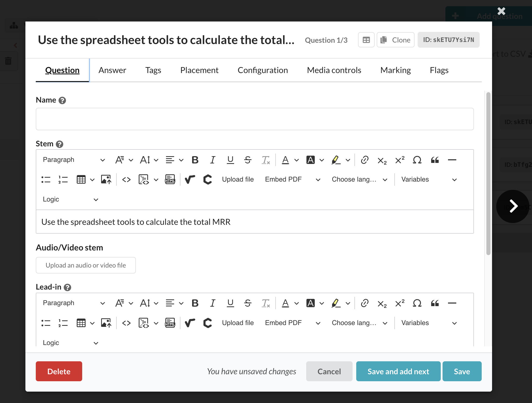Viewport: 532px width, 403px height.
Task: Toggle Bold in the Stem toolbar
Action: 195,160
